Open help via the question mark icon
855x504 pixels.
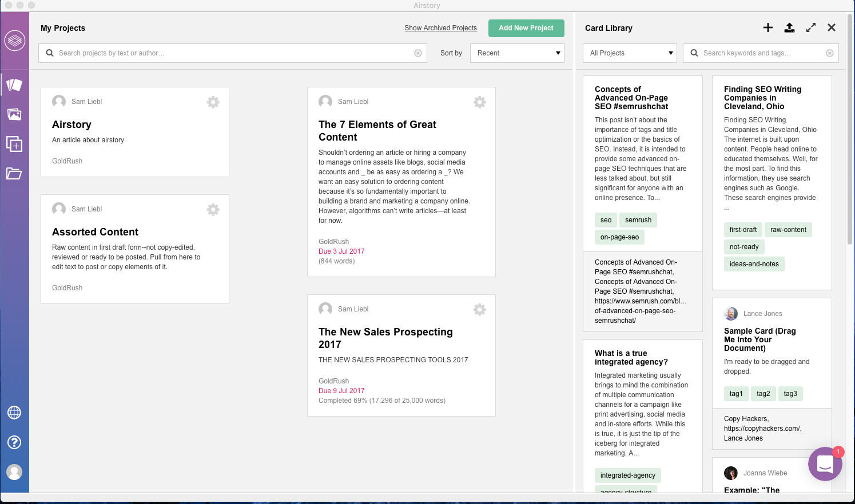[15, 442]
